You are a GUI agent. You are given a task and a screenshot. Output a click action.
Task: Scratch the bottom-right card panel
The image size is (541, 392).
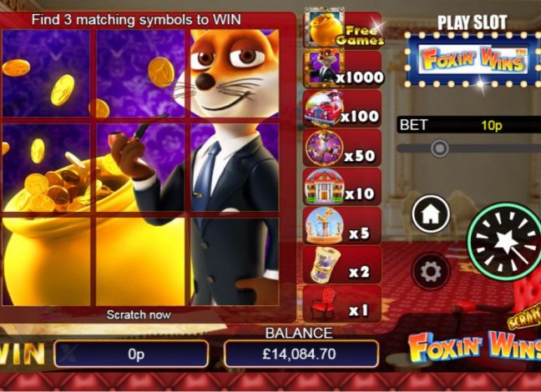click(235, 262)
